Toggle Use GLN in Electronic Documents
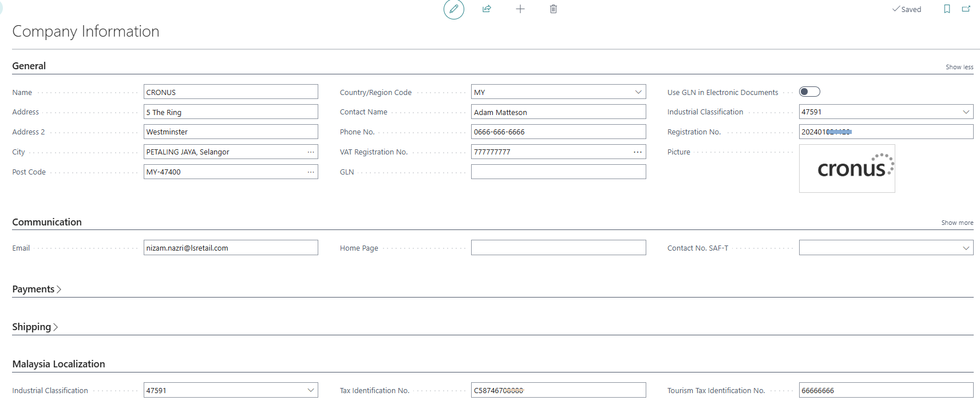The width and height of the screenshot is (980, 420). click(x=809, y=92)
